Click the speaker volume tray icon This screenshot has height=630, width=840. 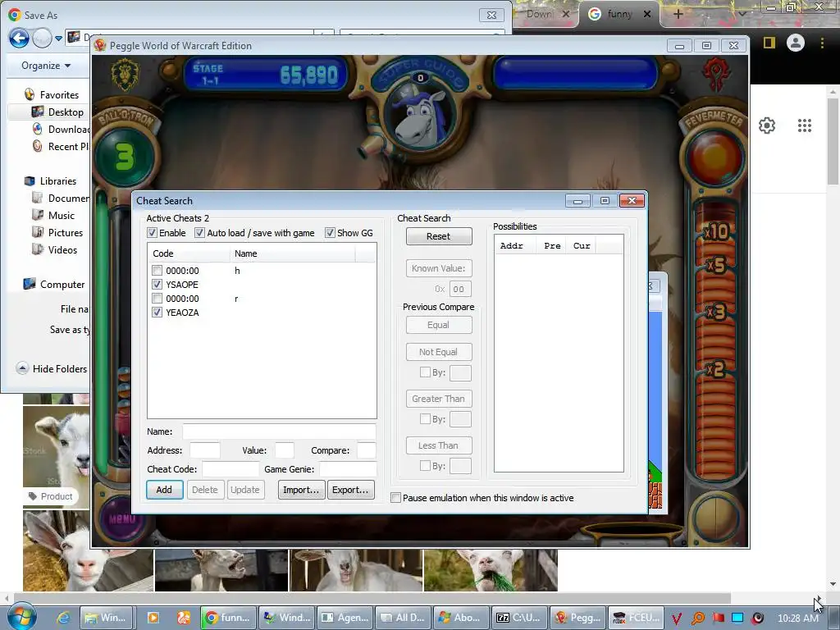[x=757, y=619]
